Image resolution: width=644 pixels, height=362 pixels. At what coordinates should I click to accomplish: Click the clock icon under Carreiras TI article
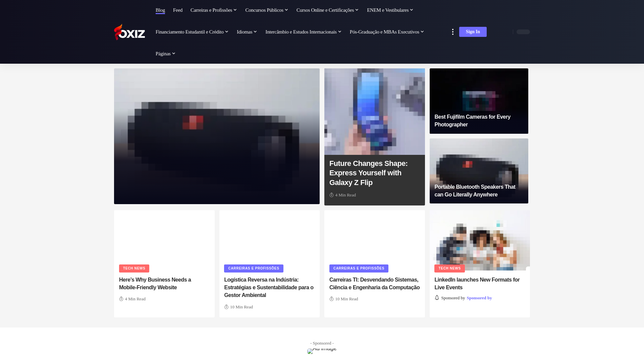331,299
